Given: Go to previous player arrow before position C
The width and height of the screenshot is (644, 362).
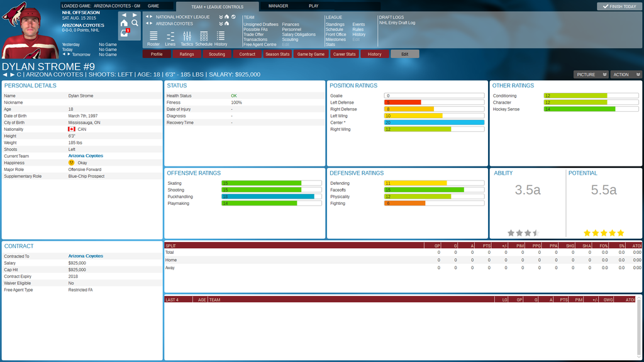Looking at the screenshot, I should click(x=5, y=75).
